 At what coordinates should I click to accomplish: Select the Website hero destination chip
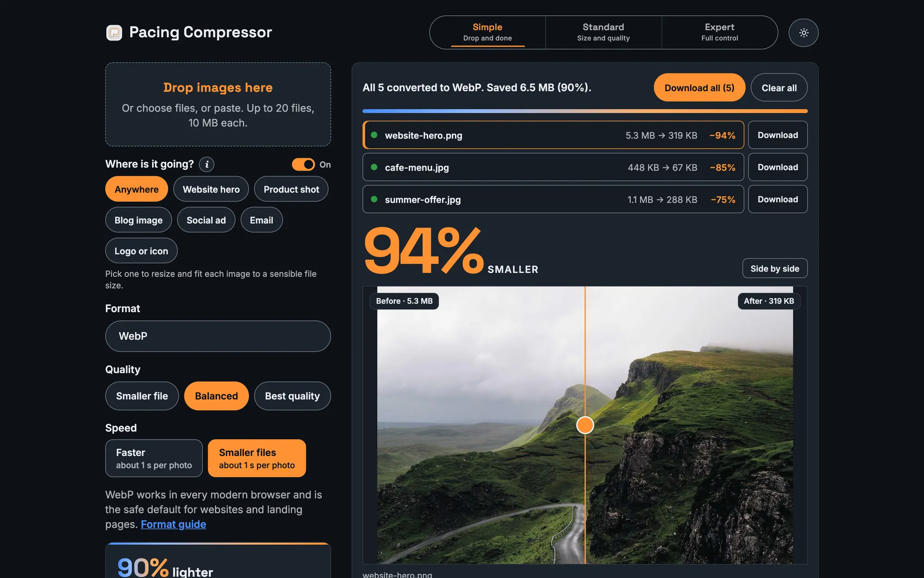coord(211,189)
